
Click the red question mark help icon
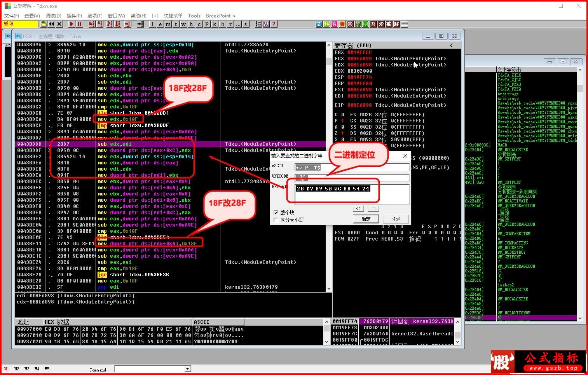274,24
